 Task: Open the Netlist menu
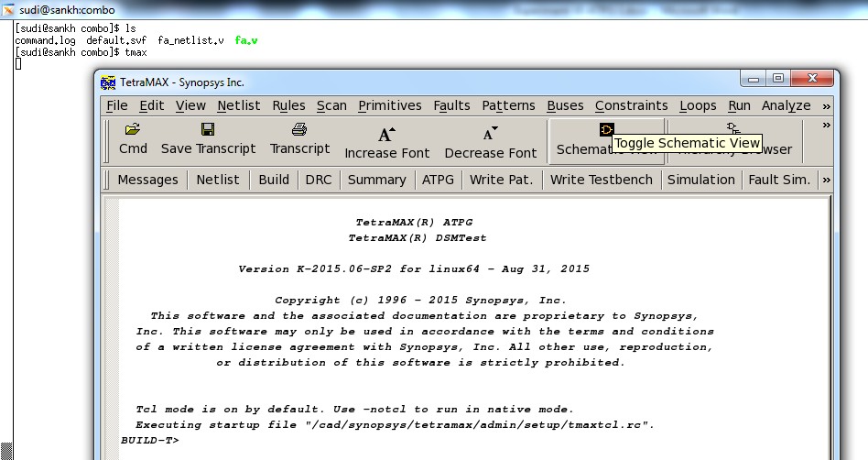pyautogui.click(x=239, y=105)
